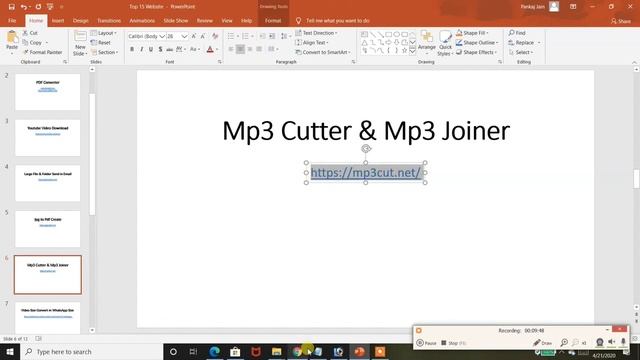Open the Shape Effects dropdown
The width and height of the screenshot is (640, 360).
tap(477, 52)
